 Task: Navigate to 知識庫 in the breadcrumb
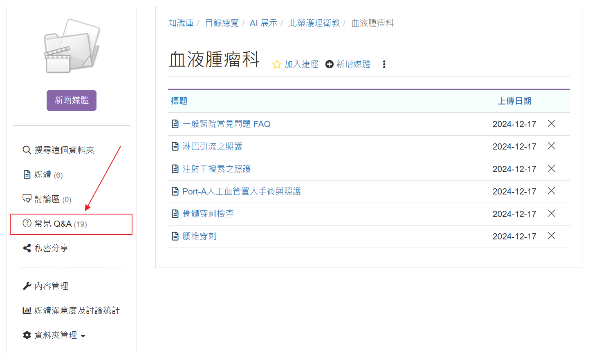coord(180,23)
